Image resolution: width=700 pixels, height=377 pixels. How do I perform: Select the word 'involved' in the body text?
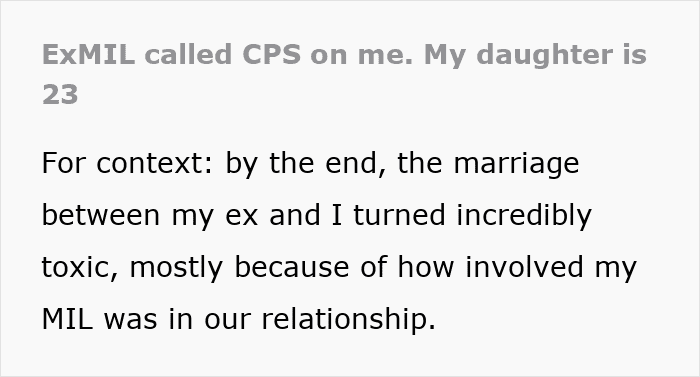point(524,267)
